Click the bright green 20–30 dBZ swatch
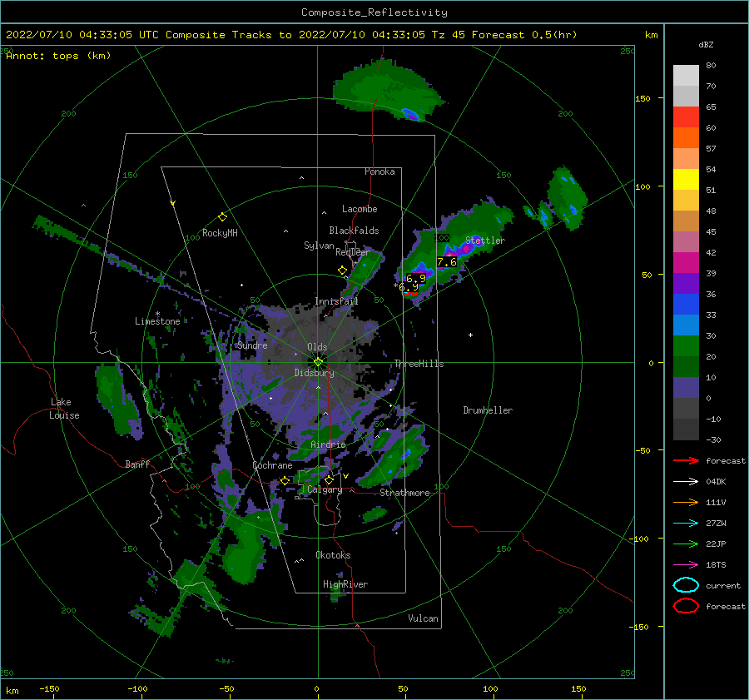This screenshot has width=749, height=700. coord(686,346)
